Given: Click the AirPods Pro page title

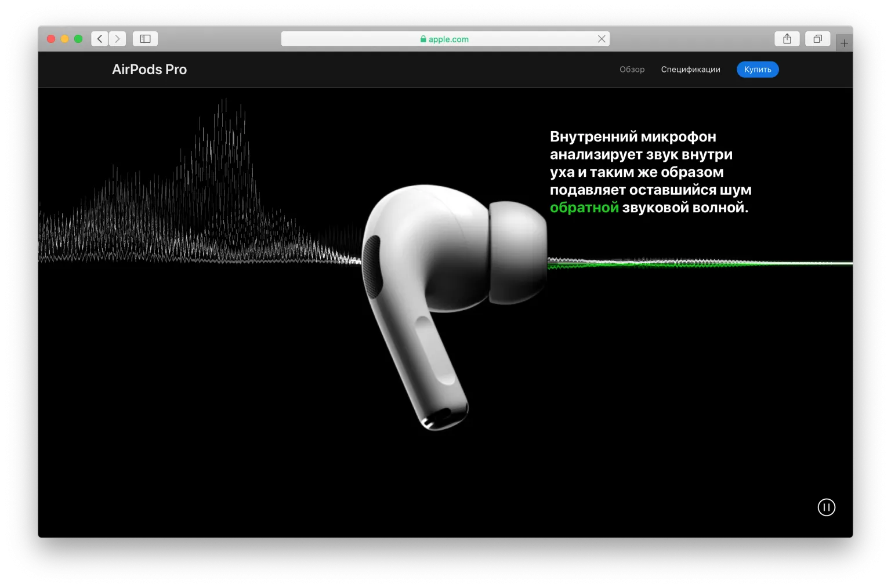Looking at the screenshot, I should (149, 70).
